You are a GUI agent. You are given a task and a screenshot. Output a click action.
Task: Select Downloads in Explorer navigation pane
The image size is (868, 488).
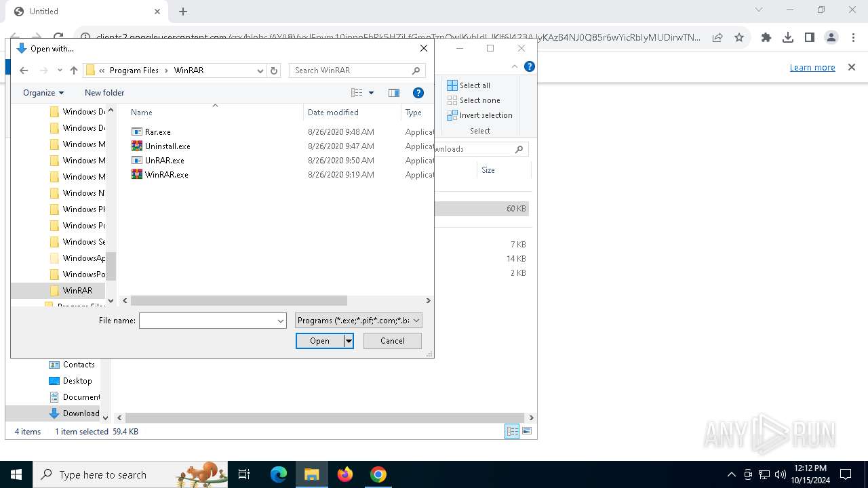click(x=74, y=413)
